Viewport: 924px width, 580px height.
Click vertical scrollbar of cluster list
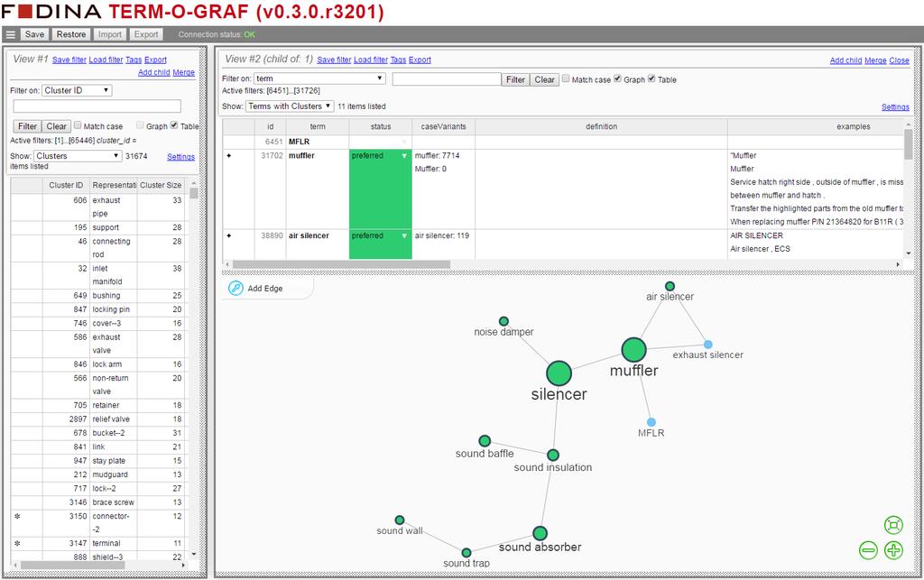[194, 192]
